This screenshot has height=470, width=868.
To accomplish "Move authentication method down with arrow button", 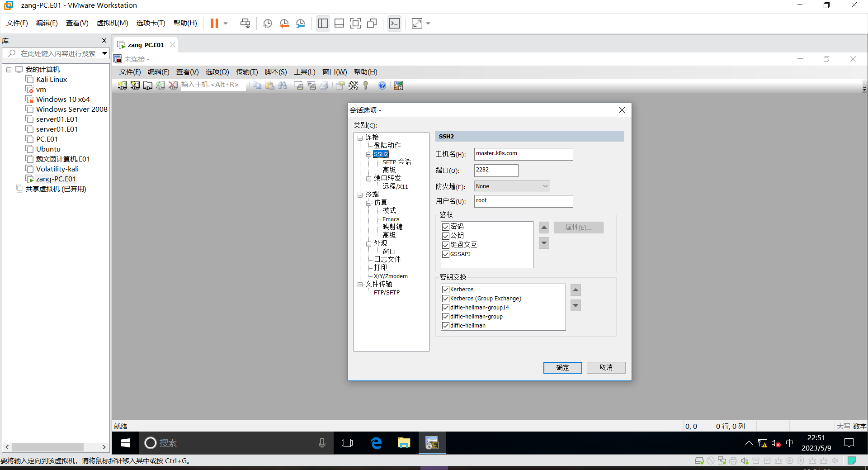I will [x=544, y=243].
